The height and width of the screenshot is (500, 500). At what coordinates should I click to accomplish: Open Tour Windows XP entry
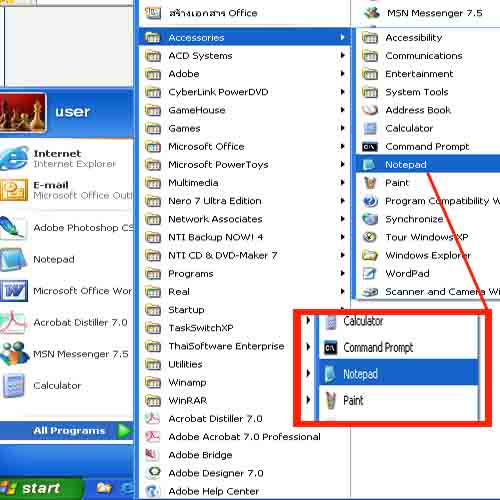[428, 237]
